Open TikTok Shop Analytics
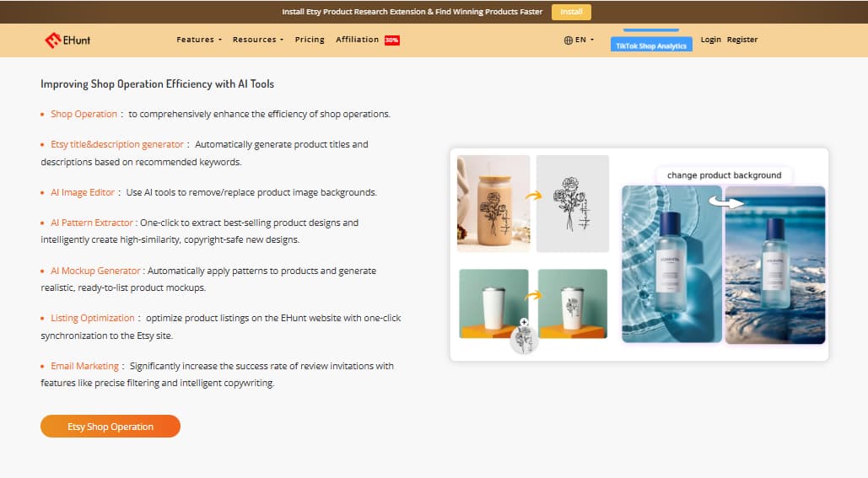 click(x=651, y=46)
